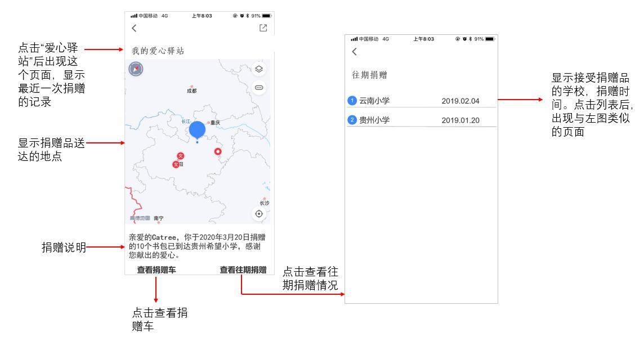Screen dimensions: 644x337
Task: Open the map layers button
Action: [259, 69]
